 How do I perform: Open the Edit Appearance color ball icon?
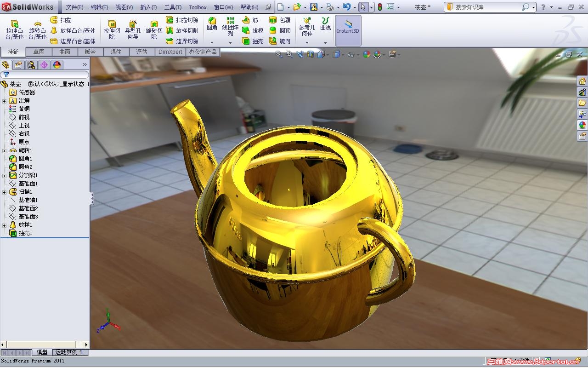(366, 54)
